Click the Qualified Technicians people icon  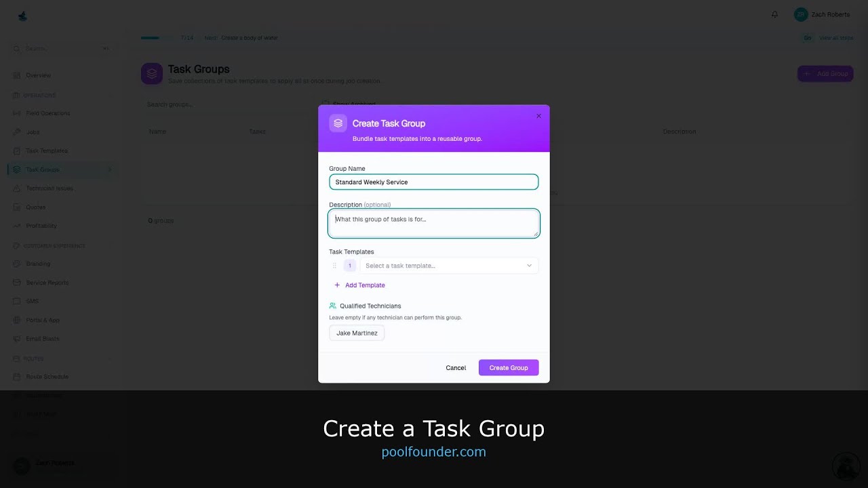pyautogui.click(x=333, y=306)
